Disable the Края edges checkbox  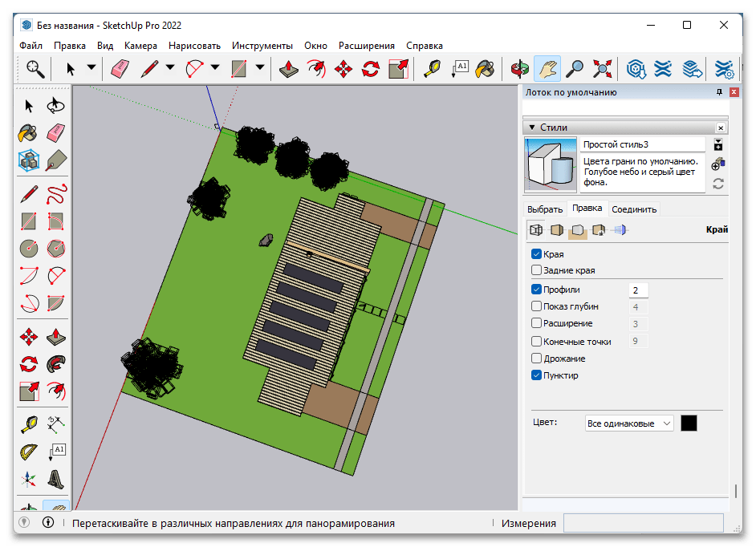tap(537, 254)
